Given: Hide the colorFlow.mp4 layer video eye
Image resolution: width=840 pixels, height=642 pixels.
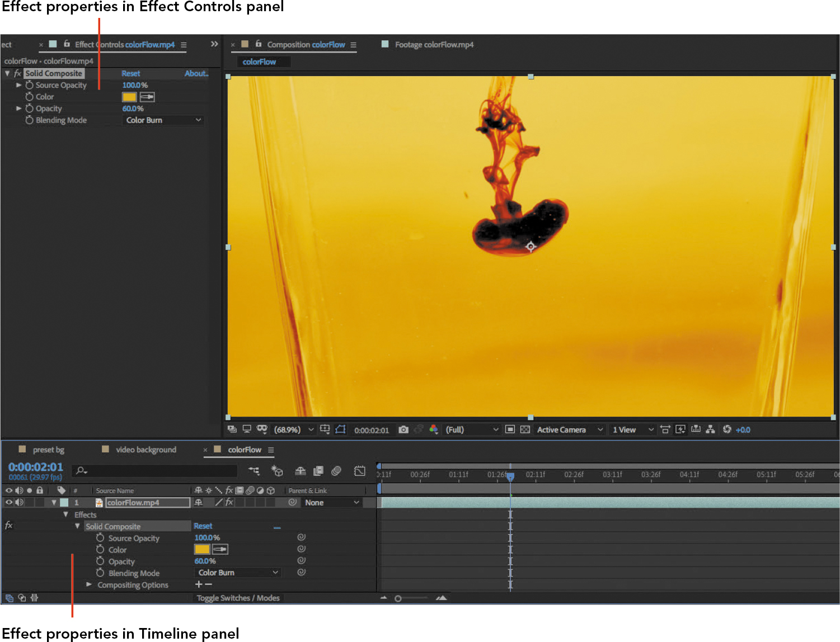Looking at the screenshot, I should coord(8,502).
